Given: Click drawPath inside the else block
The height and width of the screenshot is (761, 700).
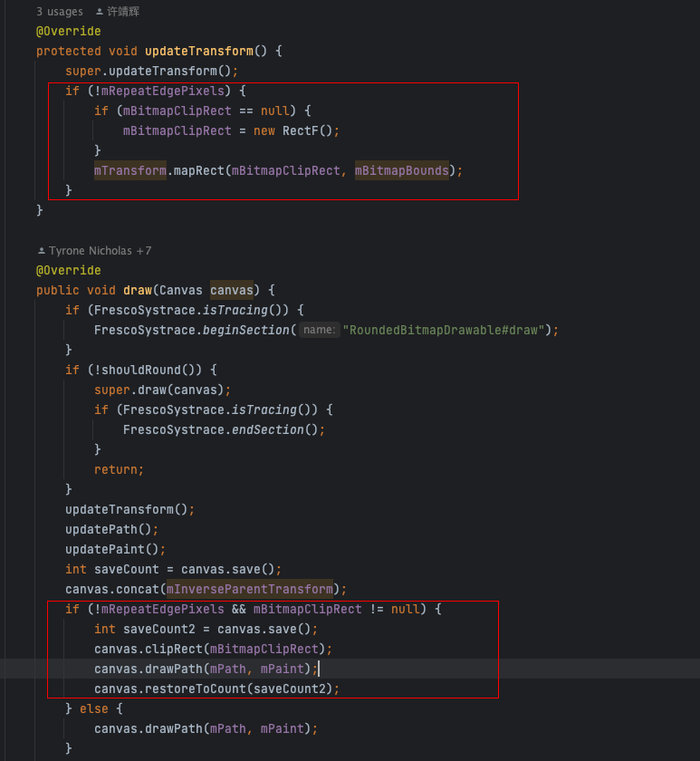Looking at the screenshot, I should [174, 728].
